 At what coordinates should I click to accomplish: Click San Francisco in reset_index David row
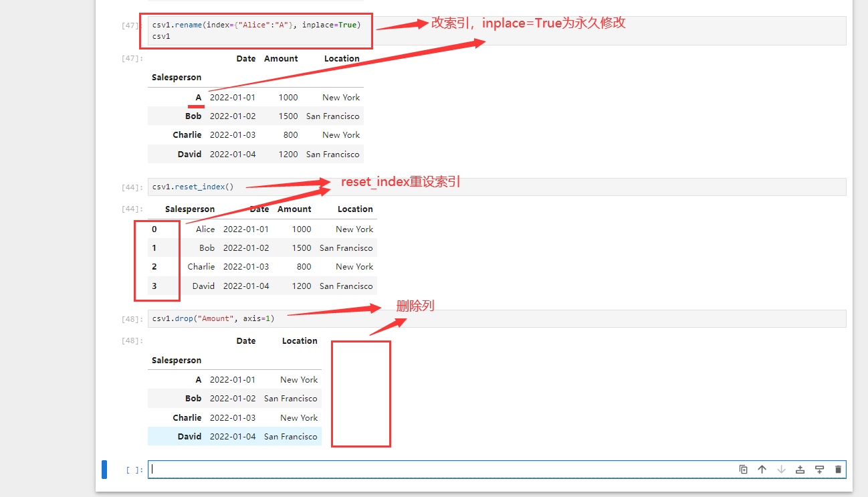[346, 286]
